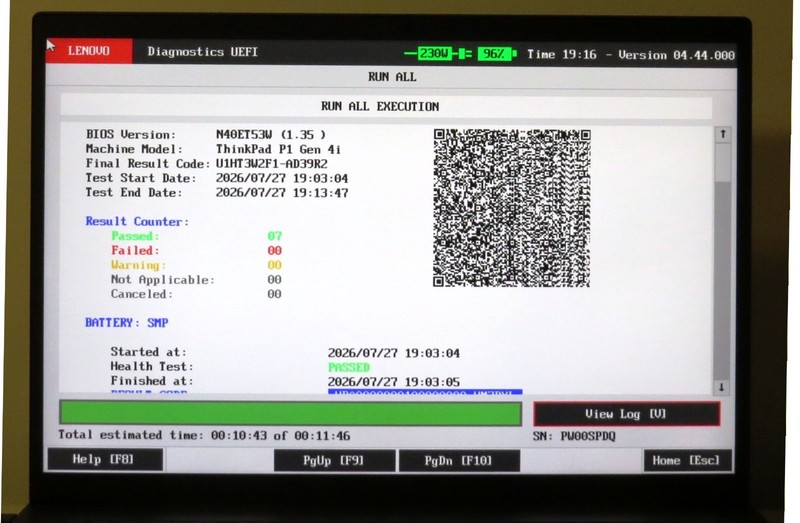Screen dimensions: 800x523
Task: Click the scrollbar up arrow
Action: 722,134
